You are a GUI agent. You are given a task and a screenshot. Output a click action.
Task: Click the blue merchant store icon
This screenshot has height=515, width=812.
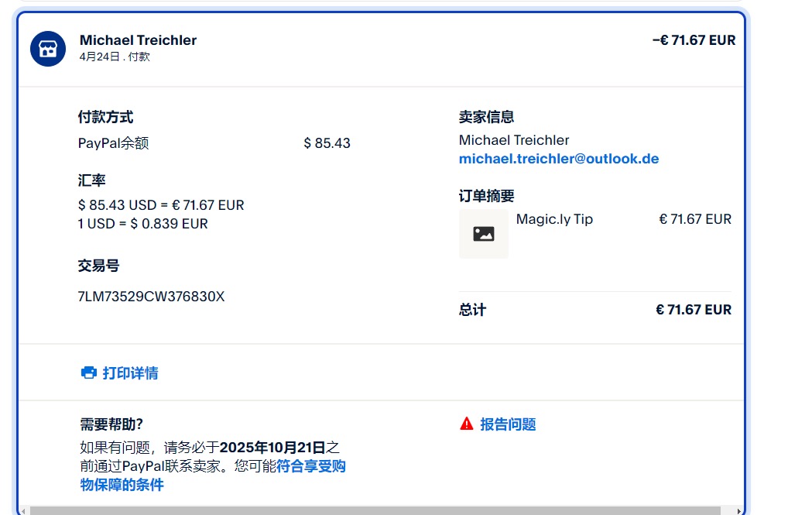pos(48,50)
